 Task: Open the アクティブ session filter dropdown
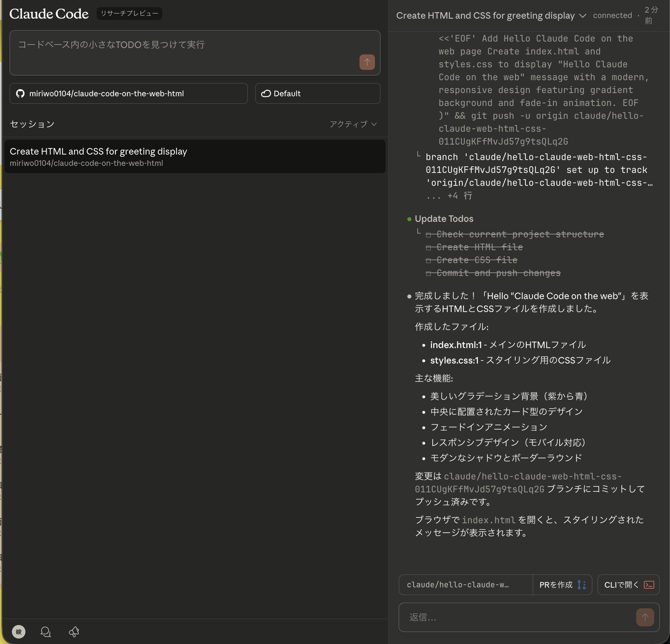click(x=352, y=124)
